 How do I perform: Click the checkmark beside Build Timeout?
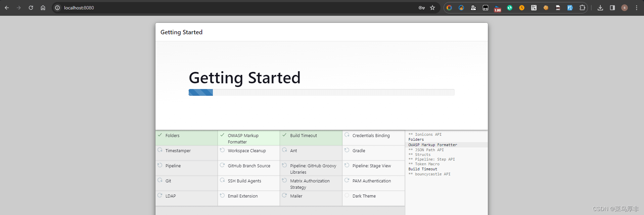click(284, 135)
